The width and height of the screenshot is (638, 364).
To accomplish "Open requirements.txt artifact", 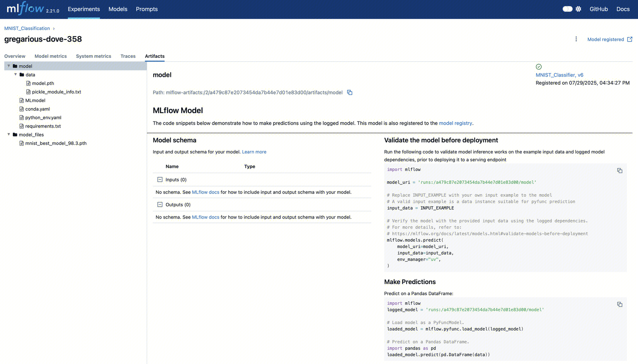I will [43, 126].
